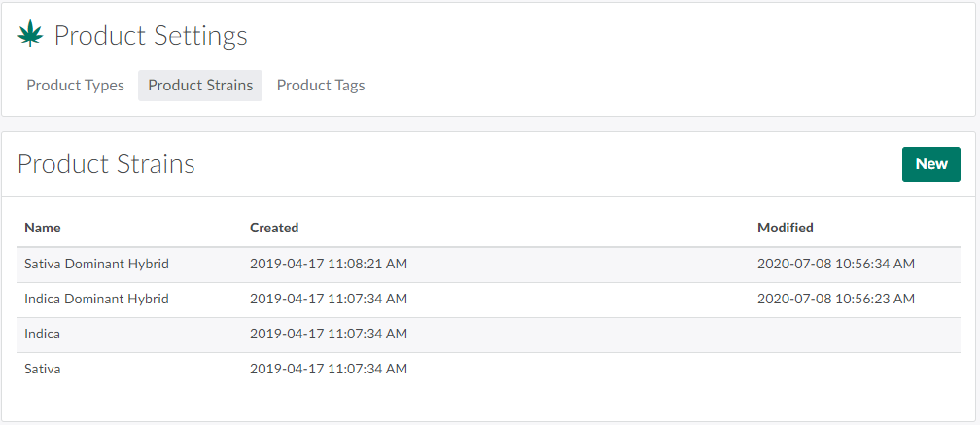This screenshot has height=425, width=980.
Task: Open the Product Tags tab
Action: [x=321, y=86]
